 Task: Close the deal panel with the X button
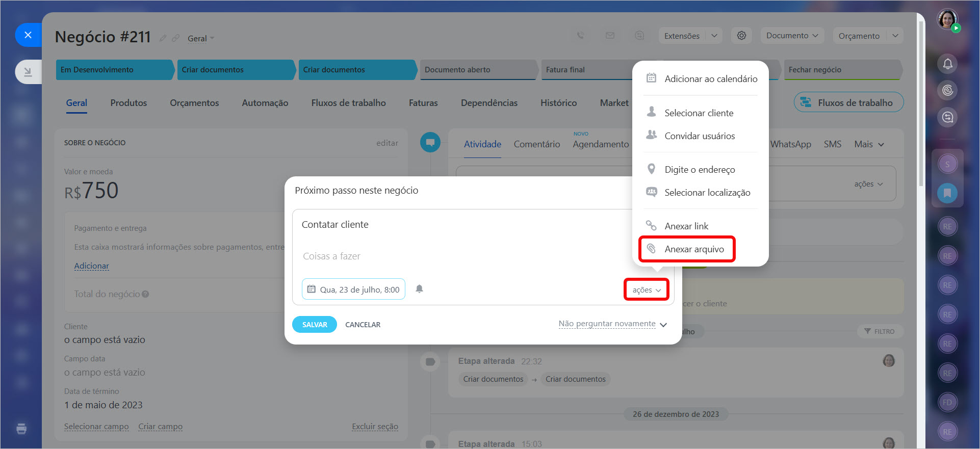pos(28,35)
